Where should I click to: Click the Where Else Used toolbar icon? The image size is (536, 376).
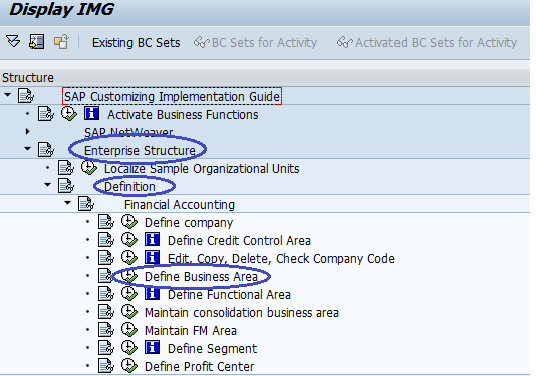coord(37,42)
